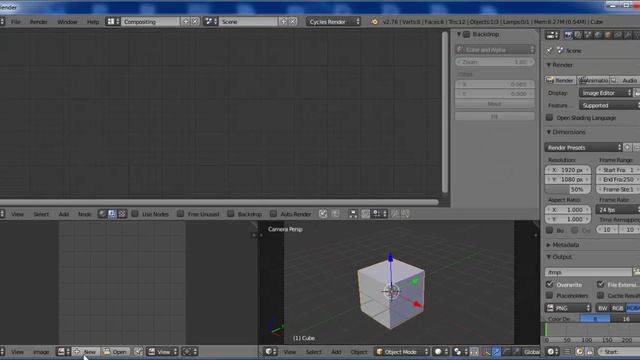This screenshot has width=640, height=360.
Task: Enable the Cache Result checkbox
Action: point(600,295)
